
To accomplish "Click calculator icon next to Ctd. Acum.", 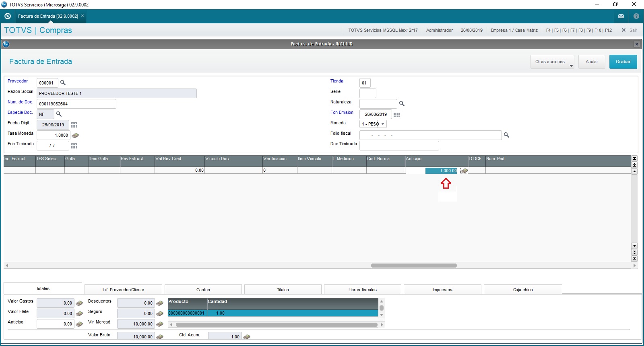I will click(247, 336).
